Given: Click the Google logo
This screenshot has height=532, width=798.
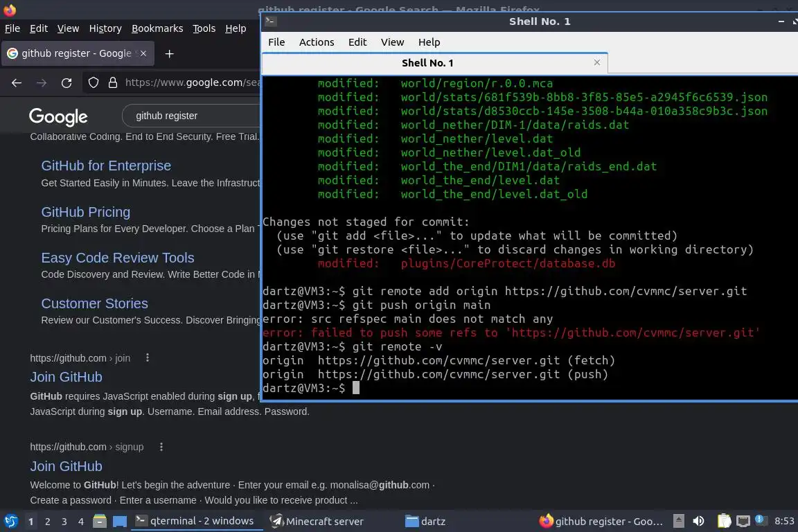Looking at the screenshot, I should click(58, 116).
